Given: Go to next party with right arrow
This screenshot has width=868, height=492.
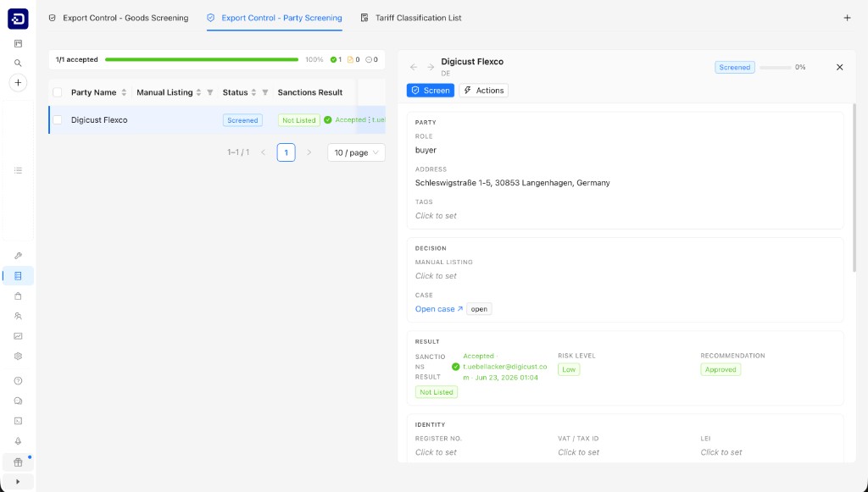Looking at the screenshot, I should [x=431, y=67].
